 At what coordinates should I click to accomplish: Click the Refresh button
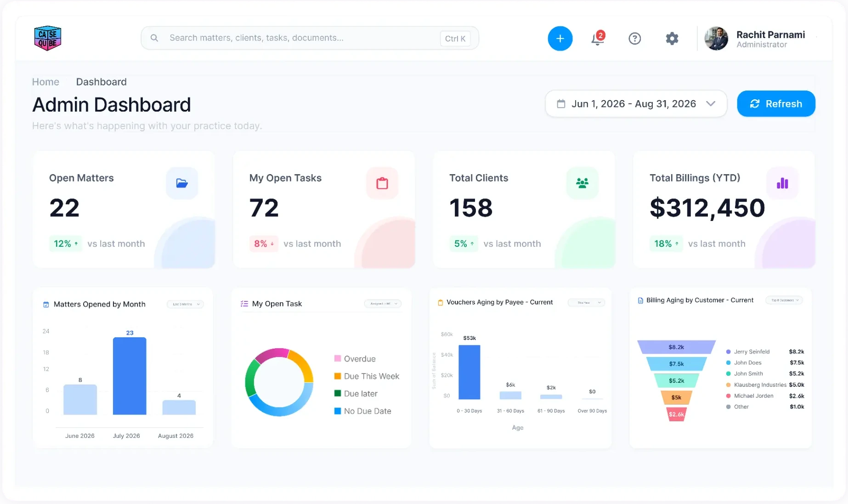pos(776,104)
